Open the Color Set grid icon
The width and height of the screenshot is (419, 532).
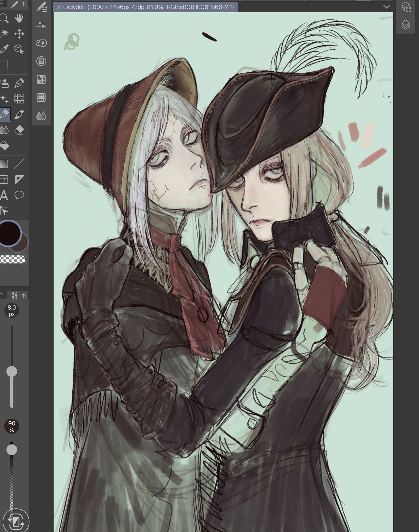click(41, 79)
